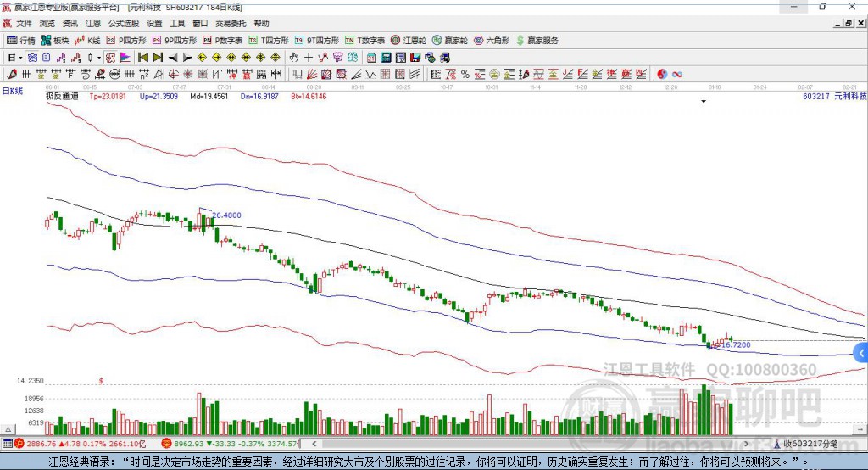Select the zigzag wave line drawing tool
This screenshot has width=868, height=470.
[370, 75]
